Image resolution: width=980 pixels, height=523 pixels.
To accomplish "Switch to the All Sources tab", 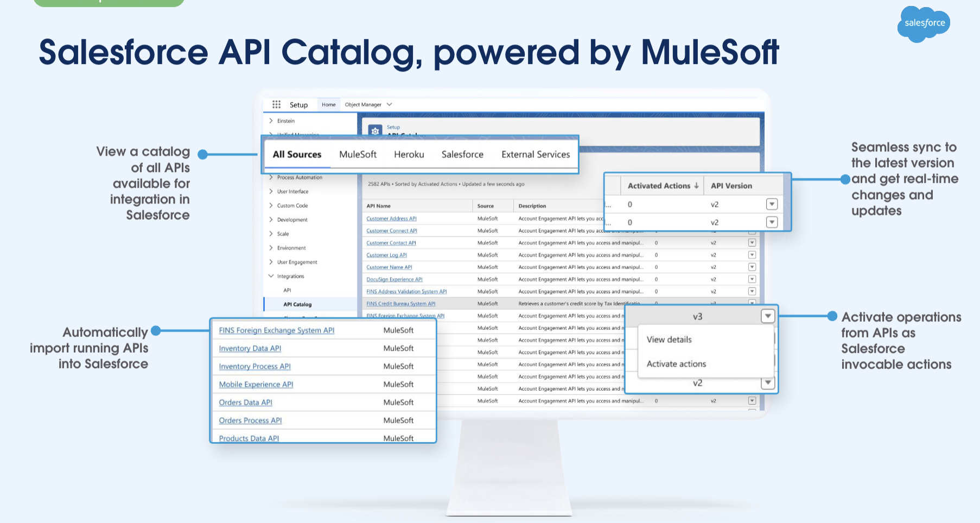I will [297, 155].
